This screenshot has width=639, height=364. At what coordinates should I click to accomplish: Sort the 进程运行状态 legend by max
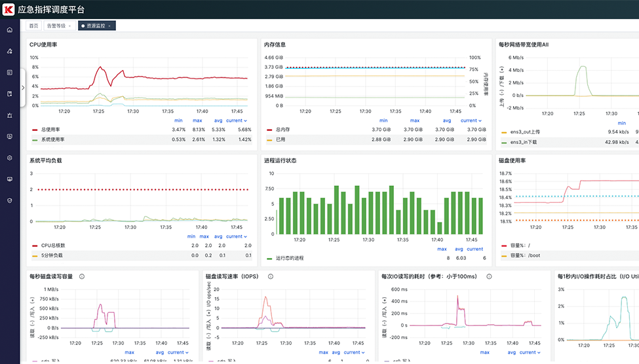tap(442, 249)
